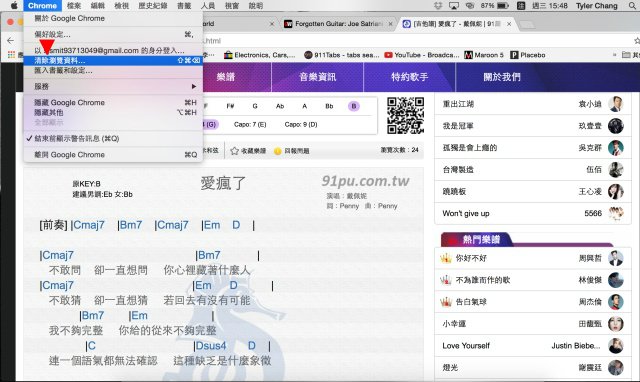This screenshot has width=640, height=382.
Task: Choose 匯入書籤和設定 menu entry
Action: point(113,70)
